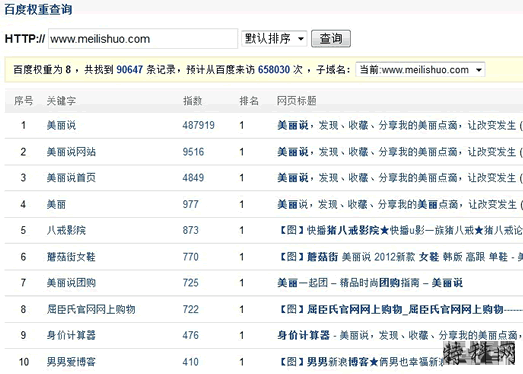Click the index value 410
Image resolution: width=523 pixels, height=374 pixels.
click(x=190, y=362)
